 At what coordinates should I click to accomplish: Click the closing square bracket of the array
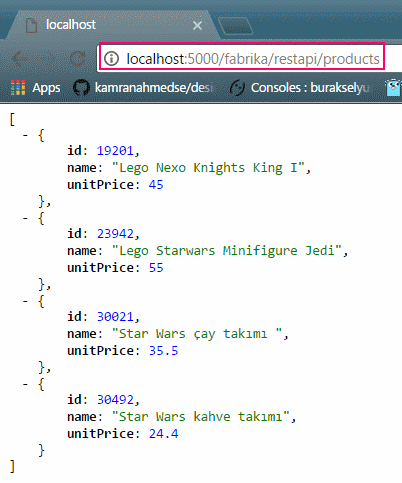tap(12, 466)
